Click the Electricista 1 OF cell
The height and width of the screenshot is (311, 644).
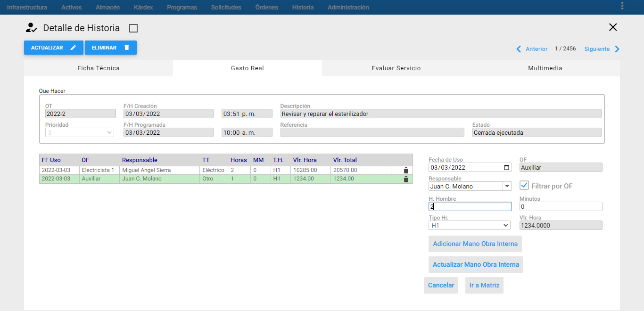(99, 170)
